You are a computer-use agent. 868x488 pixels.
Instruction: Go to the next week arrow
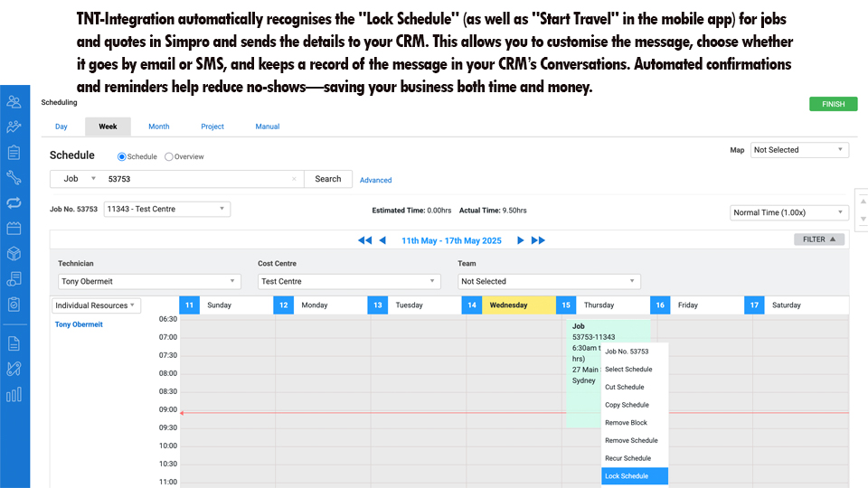[521, 240]
